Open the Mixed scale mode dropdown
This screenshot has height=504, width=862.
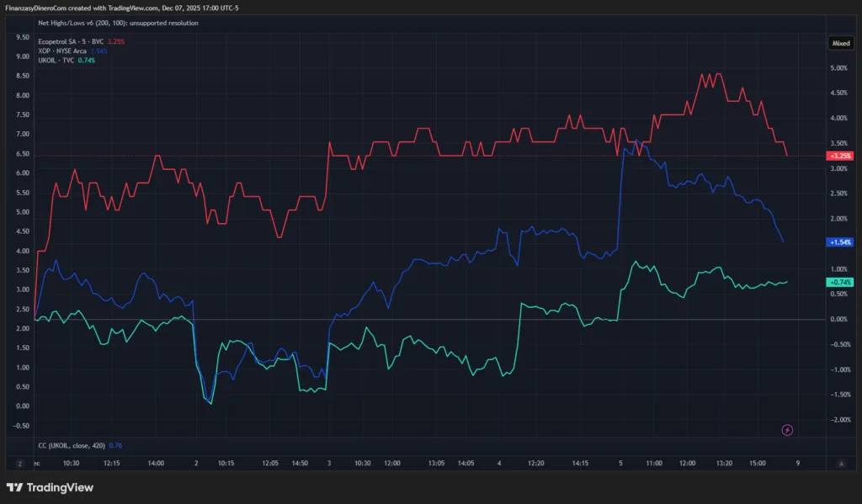[840, 42]
